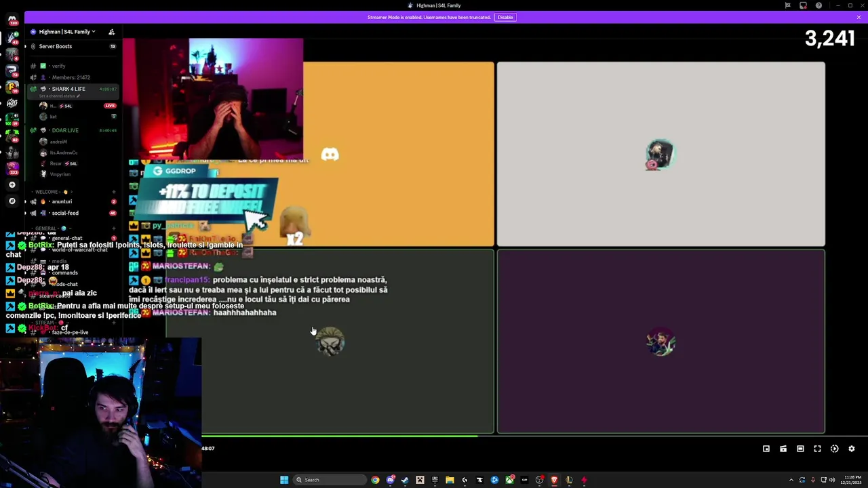The width and height of the screenshot is (868, 488).
Task: Open playback speed icon in player controls
Action: pos(835,449)
